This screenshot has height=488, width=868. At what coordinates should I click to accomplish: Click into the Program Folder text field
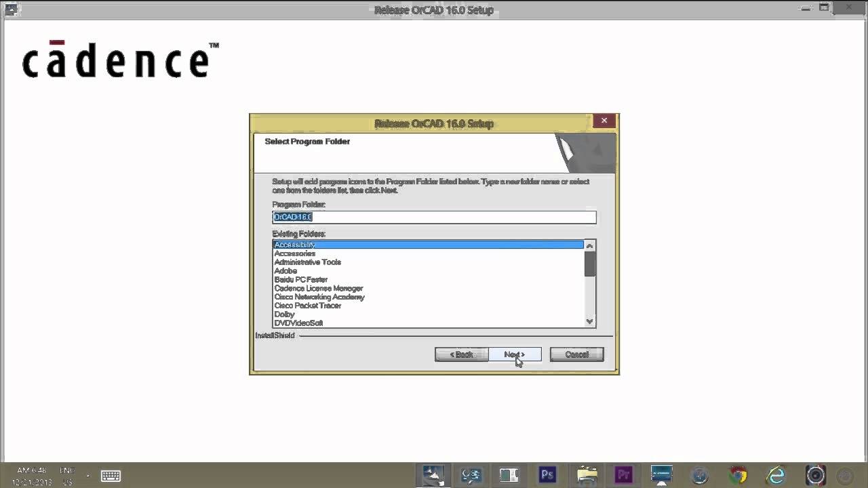[x=434, y=217]
